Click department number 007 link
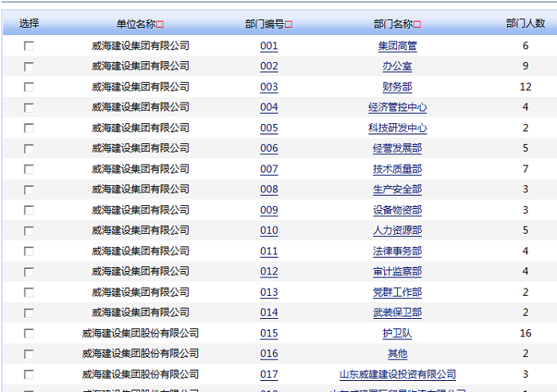557x392 pixels. [269, 169]
